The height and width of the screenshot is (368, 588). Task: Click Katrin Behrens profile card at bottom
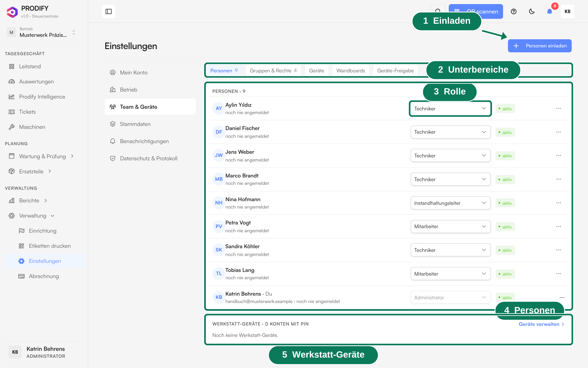44,352
